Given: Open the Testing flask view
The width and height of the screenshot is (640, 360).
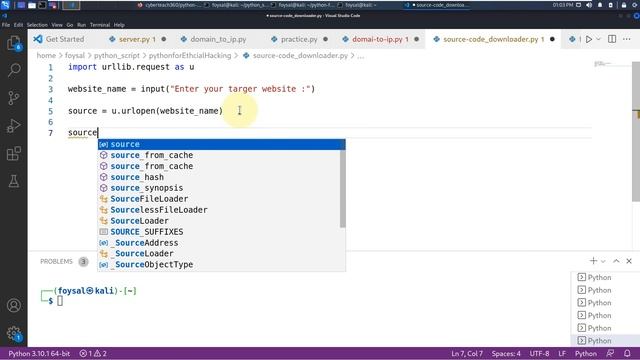Looking at the screenshot, I should 13,181.
